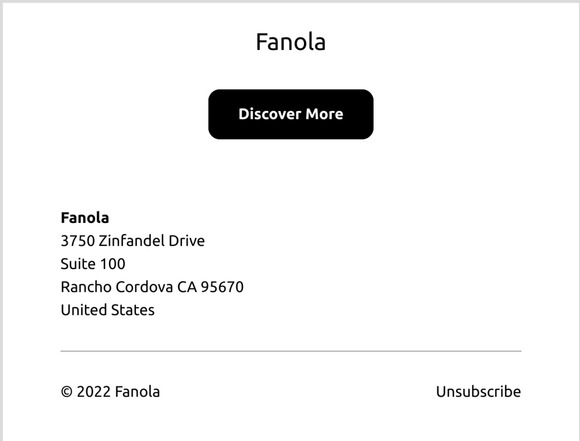Select the Rancho Cordova CA 95670 line
Viewport: 580px width, 441px height.
[x=152, y=287]
